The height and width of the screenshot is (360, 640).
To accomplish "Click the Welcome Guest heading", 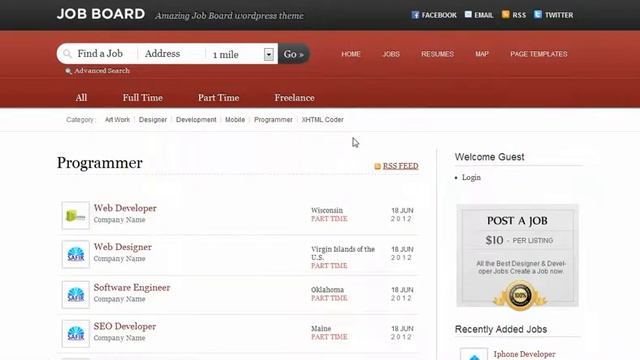I will pyautogui.click(x=489, y=157).
